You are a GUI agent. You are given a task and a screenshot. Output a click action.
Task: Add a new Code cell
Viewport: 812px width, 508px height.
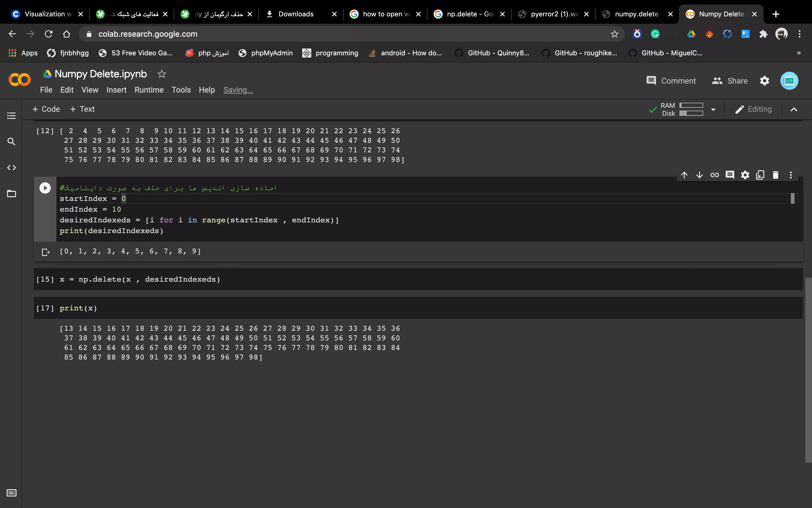(x=46, y=109)
